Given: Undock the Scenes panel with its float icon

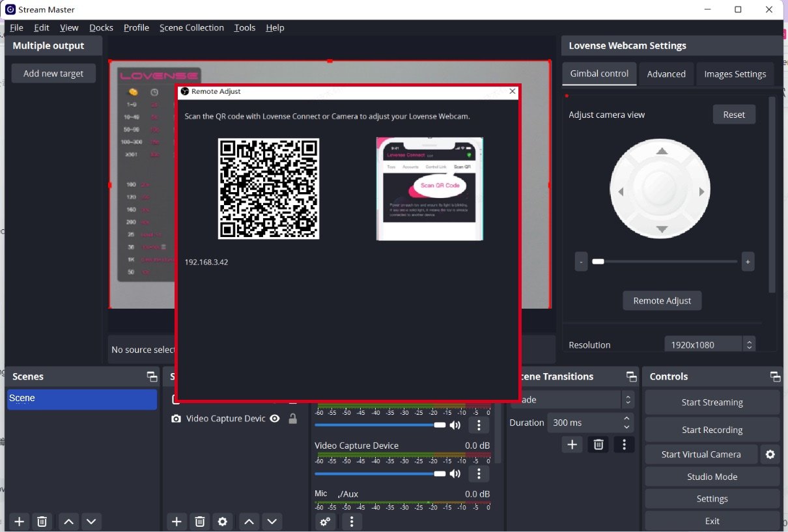Looking at the screenshot, I should point(152,376).
